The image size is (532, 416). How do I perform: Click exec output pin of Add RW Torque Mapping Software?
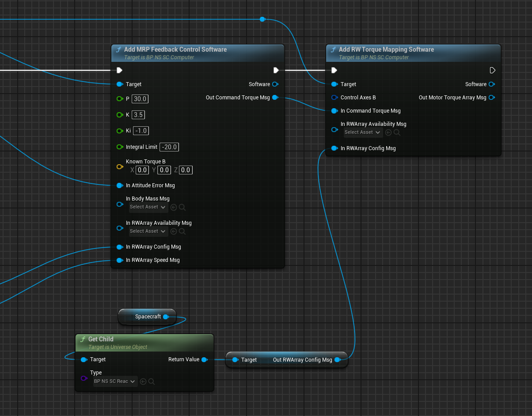point(492,70)
